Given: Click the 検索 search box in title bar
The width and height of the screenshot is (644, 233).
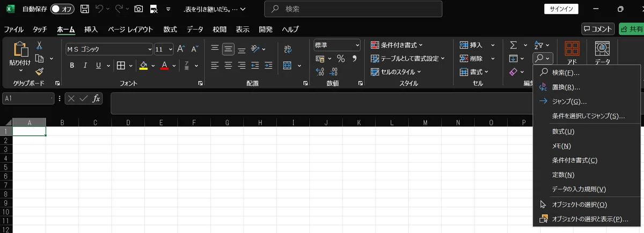Looking at the screenshot, I should 353,9.
